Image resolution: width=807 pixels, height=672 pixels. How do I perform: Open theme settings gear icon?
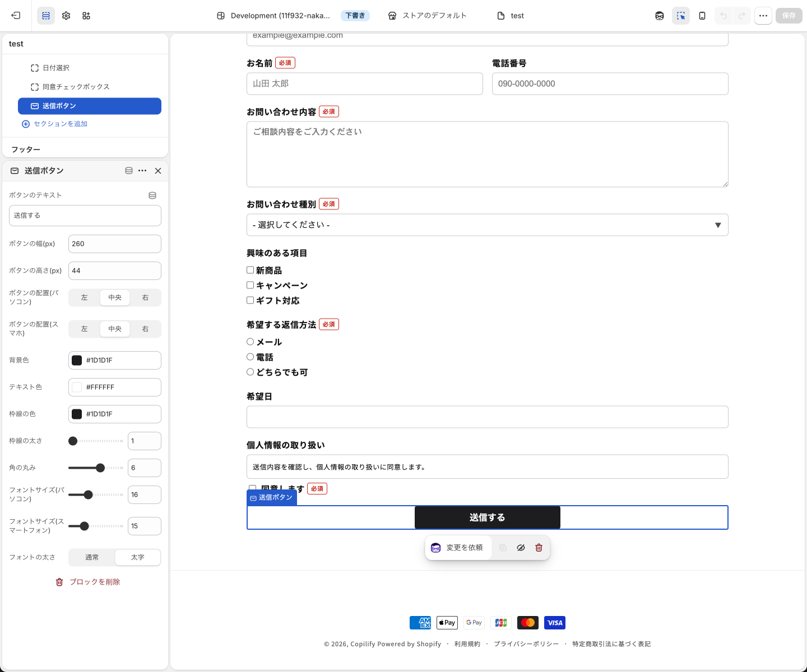(x=66, y=16)
